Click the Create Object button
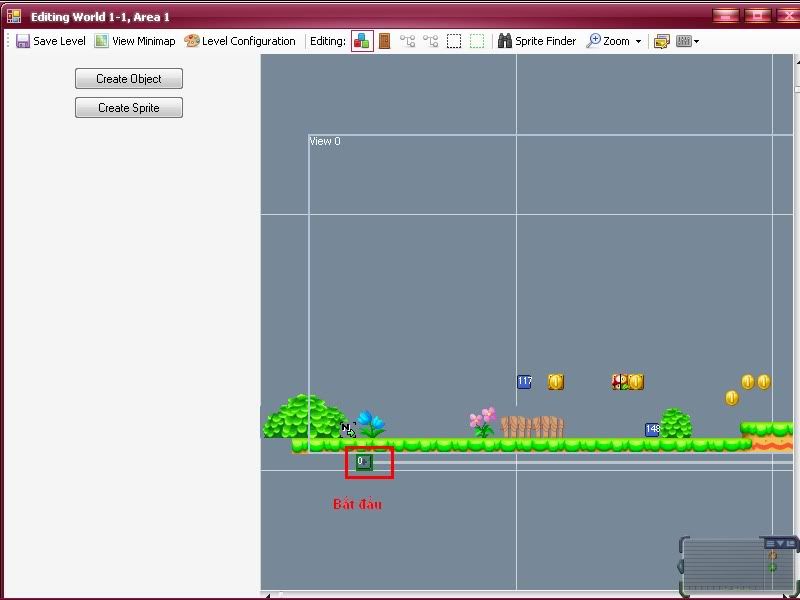The width and height of the screenshot is (800, 600). click(129, 79)
